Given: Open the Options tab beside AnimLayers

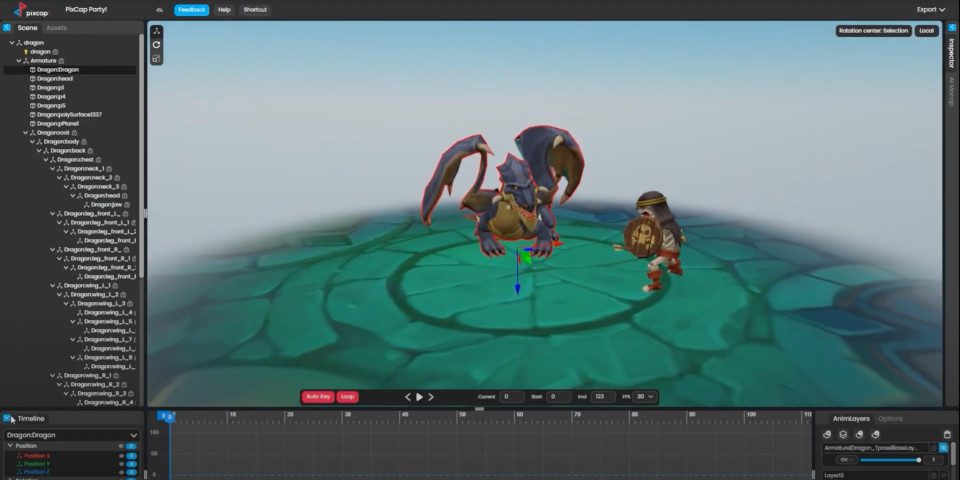Looking at the screenshot, I should [890, 418].
